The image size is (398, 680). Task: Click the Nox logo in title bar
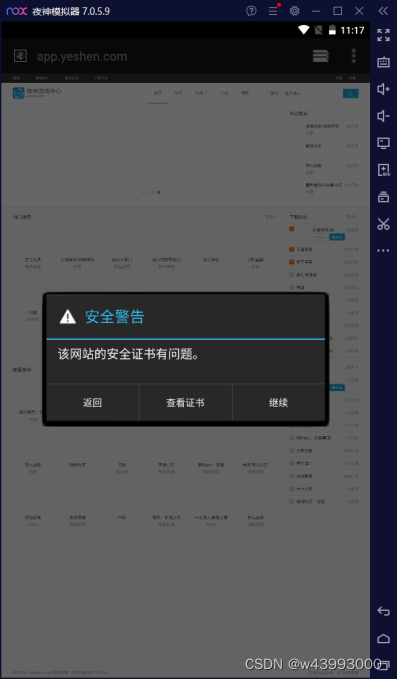click(x=16, y=11)
